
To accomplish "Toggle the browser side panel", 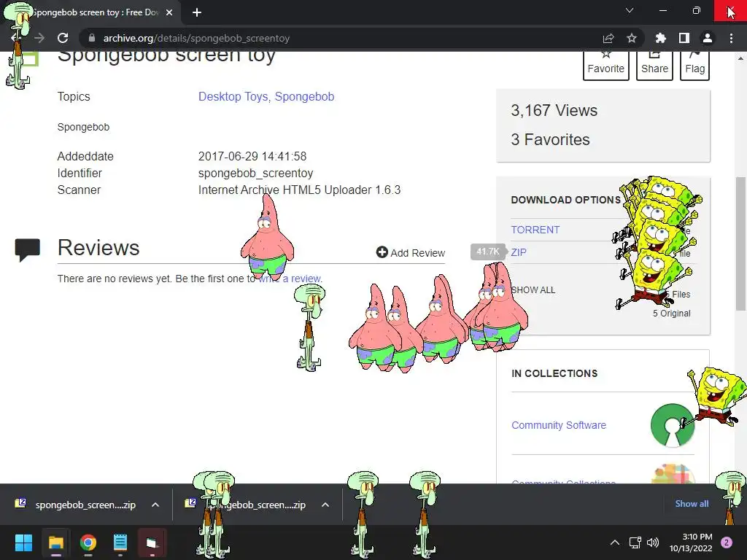I will point(684,38).
